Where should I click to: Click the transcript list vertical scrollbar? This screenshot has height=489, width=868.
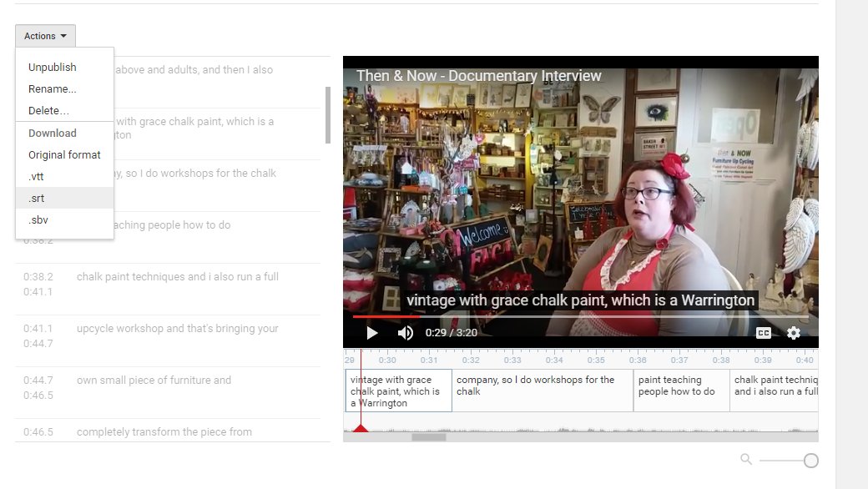(x=328, y=115)
